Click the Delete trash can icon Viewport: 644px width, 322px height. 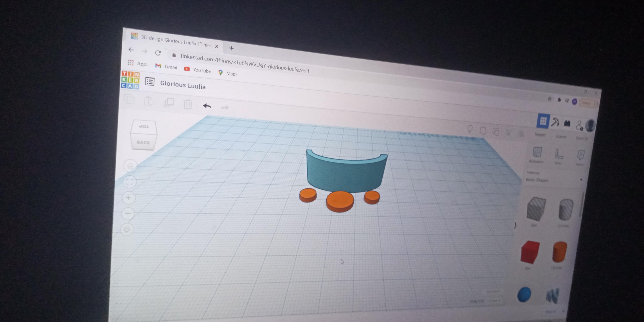(188, 104)
